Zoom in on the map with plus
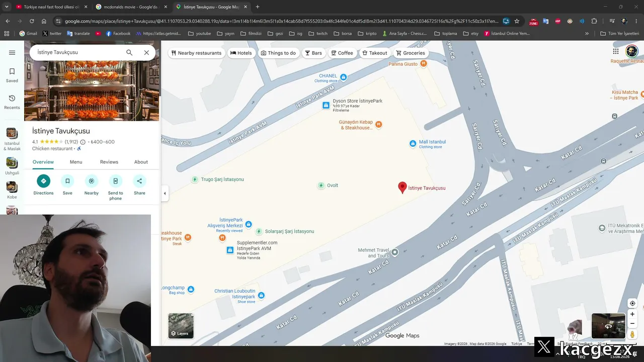 pyautogui.click(x=632, y=314)
